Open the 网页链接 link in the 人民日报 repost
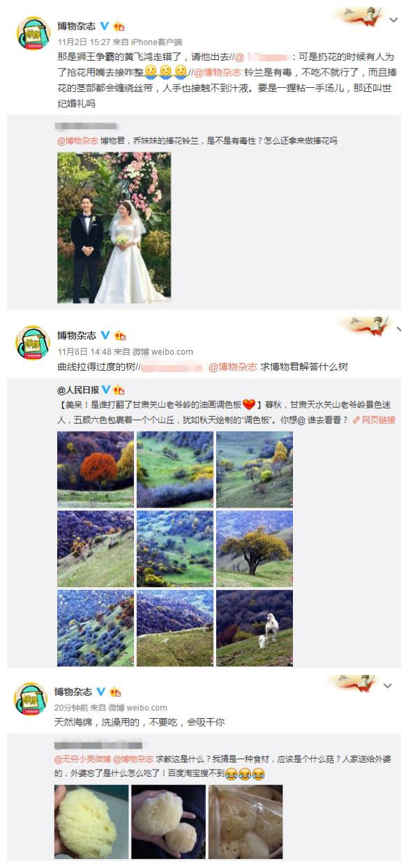Image resolution: width=408 pixels, height=868 pixels. pyautogui.click(x=374, y=420)
